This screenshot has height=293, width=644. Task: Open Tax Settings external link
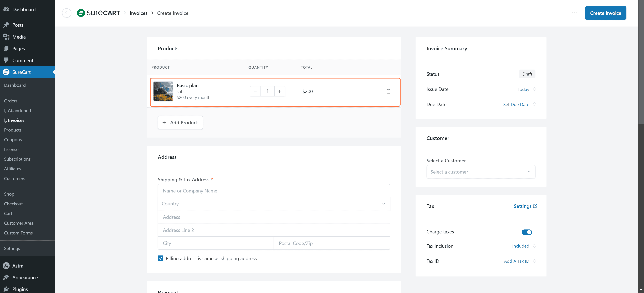click(525, 206)
